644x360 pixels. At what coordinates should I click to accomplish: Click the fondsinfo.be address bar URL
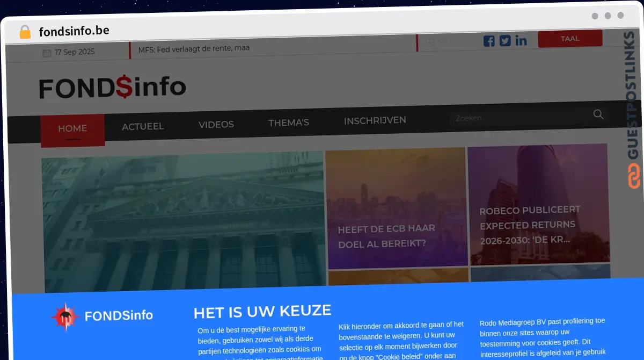pyautogui.click(x=74, y=31)
